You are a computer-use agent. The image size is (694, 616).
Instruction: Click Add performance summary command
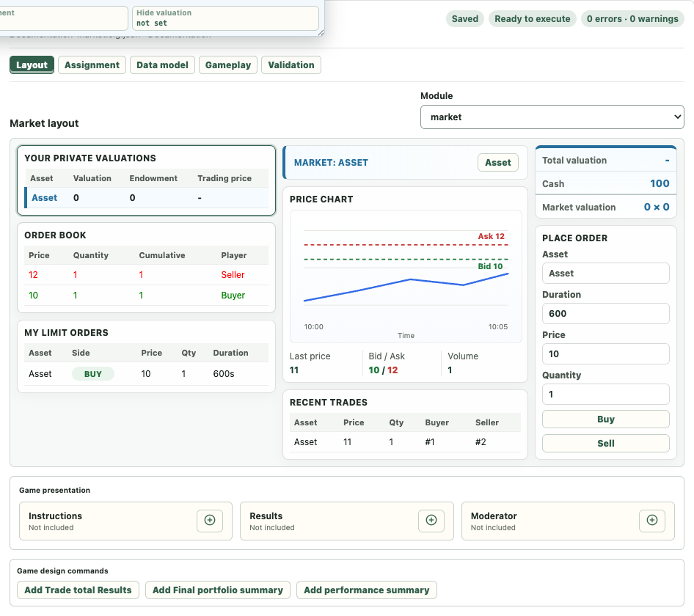pyautogui.click(x=367, y=590)
